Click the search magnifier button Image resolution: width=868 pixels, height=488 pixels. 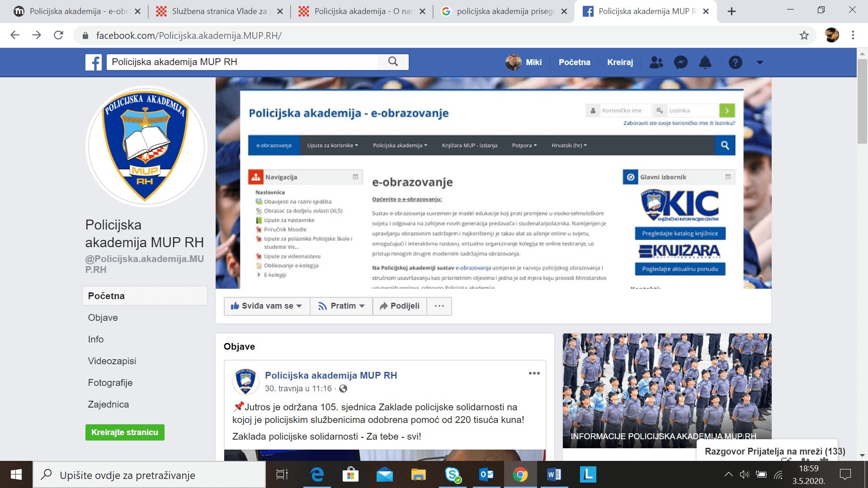click(x=393, y=62)
